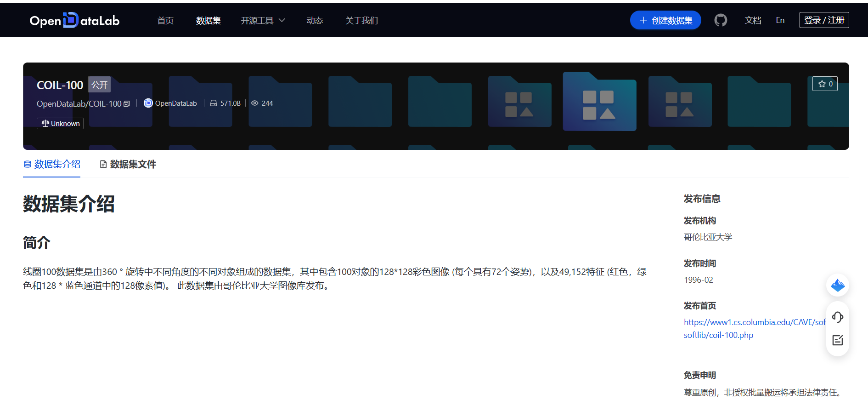Click the 创建数据集 button

tap(665, 20)
